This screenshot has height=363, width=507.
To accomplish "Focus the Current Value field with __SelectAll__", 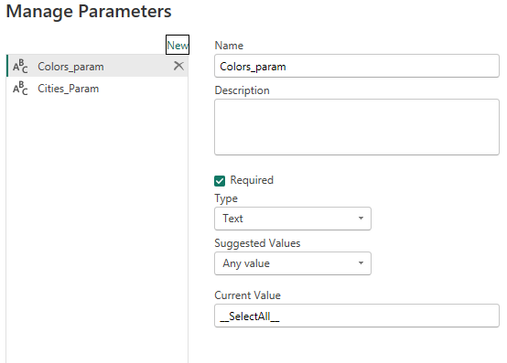I will pyautogui.click(x=357, y=316).
